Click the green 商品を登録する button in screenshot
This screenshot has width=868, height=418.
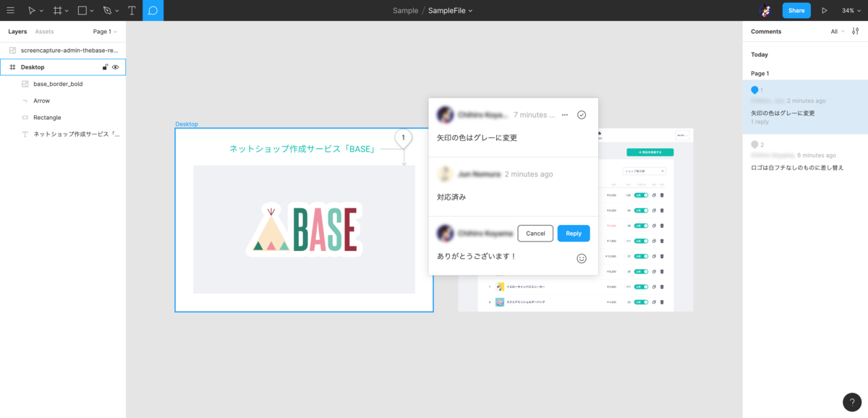tap(650, 153)
